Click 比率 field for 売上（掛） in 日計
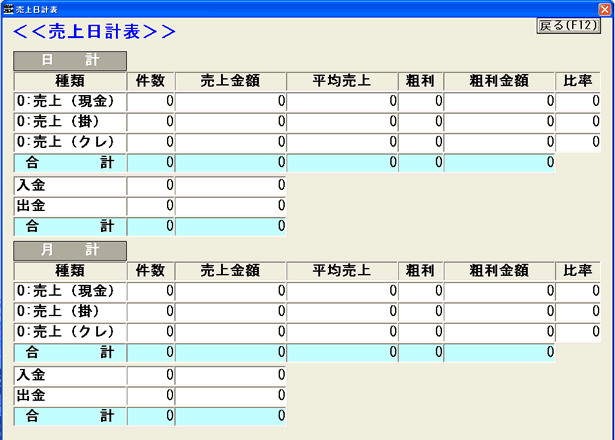Screen dimensions: 615x440 (579, 122)
